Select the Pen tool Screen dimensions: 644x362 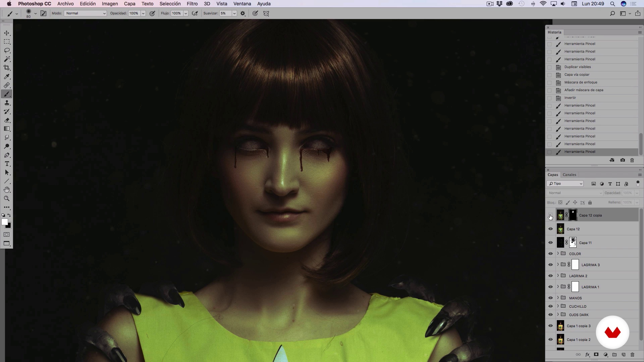click(x=7, y=155)
